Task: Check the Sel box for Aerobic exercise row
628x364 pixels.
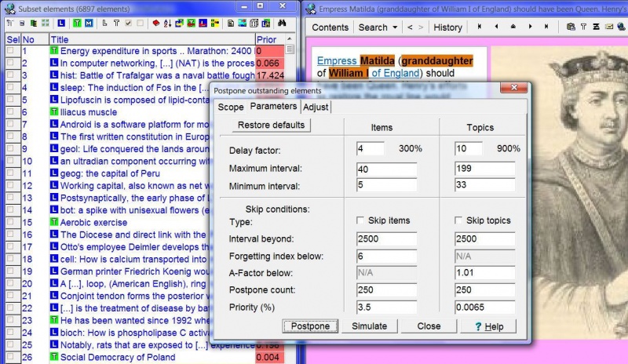Action: [x=10, y=222]
